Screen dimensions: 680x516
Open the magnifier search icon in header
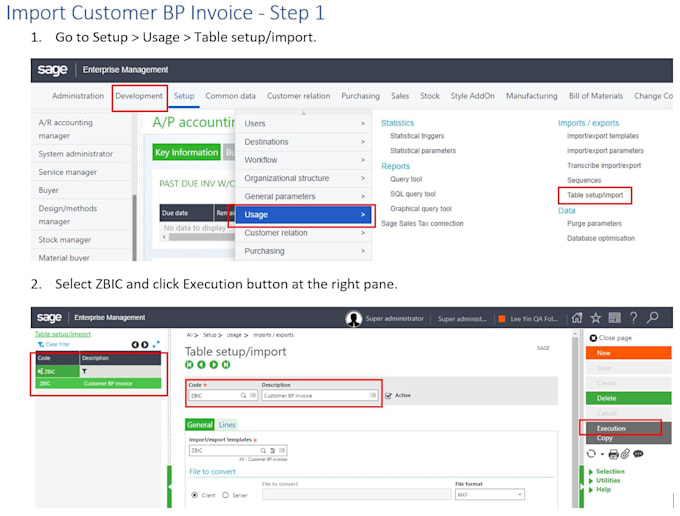[652, 318]
